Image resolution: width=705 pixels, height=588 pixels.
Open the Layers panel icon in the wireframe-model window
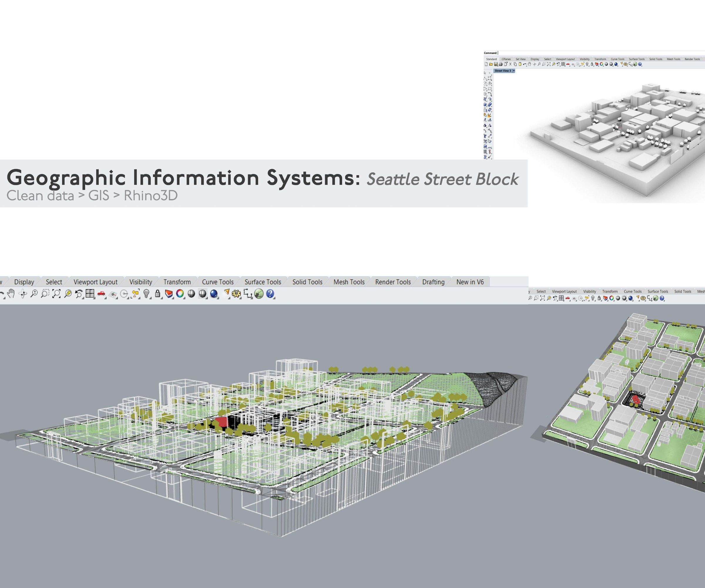click(x=169, y=294)
